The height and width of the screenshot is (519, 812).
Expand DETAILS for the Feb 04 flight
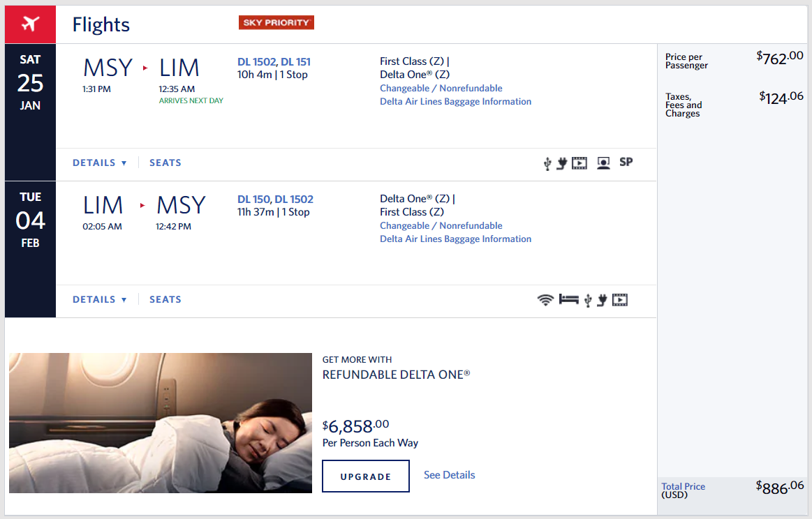pos(99,299)
